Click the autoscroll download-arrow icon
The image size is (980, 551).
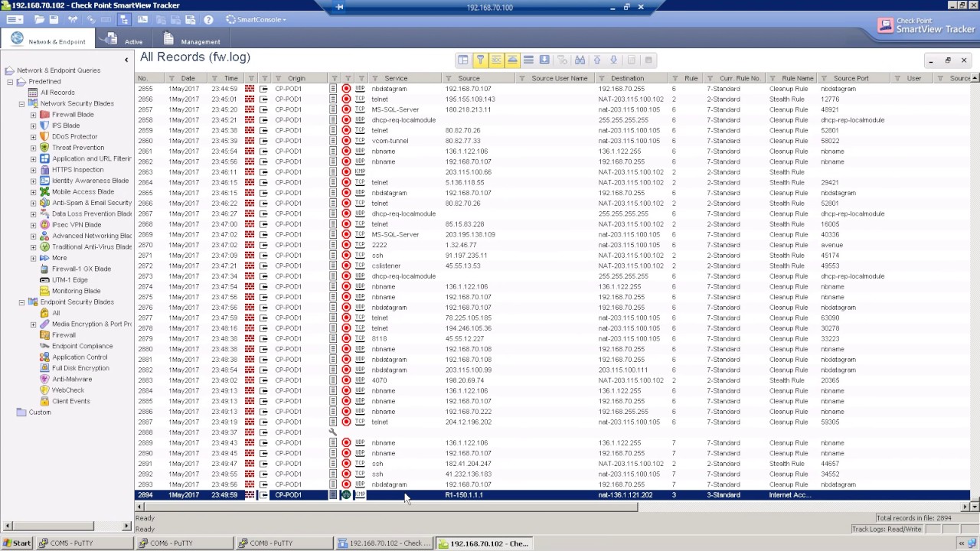544,60
